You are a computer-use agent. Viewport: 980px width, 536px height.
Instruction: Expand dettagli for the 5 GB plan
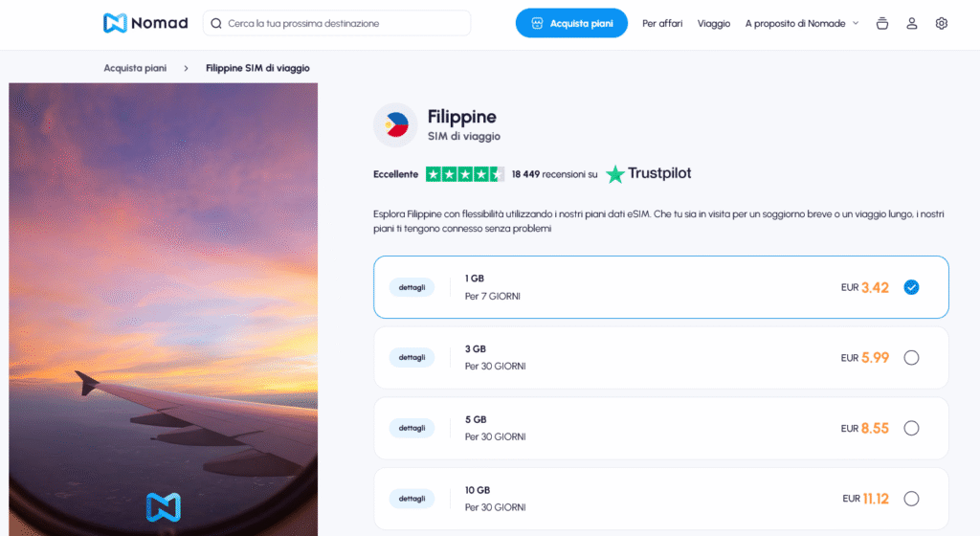[x=412, y=428]
